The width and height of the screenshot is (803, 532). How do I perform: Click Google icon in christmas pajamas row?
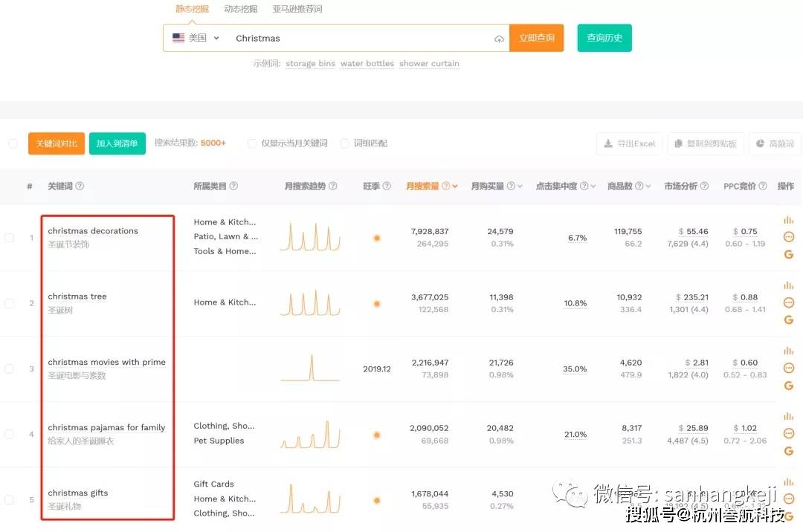pyautogui.click(x=789, y=451)
